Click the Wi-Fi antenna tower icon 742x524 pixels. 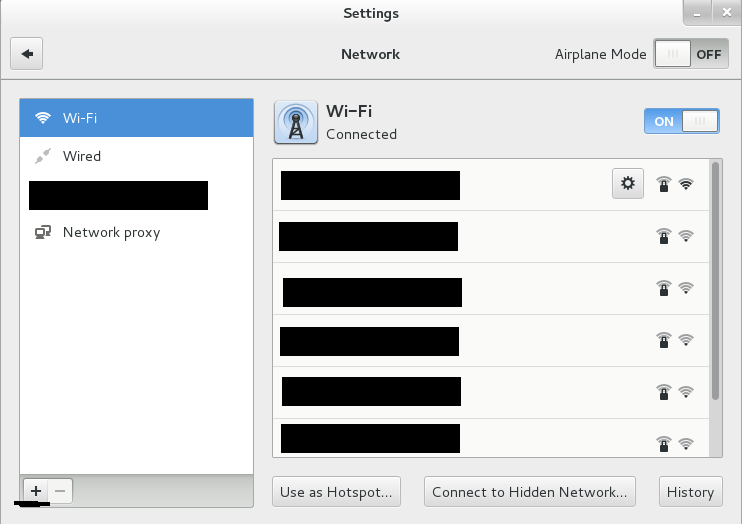(295, 122)
